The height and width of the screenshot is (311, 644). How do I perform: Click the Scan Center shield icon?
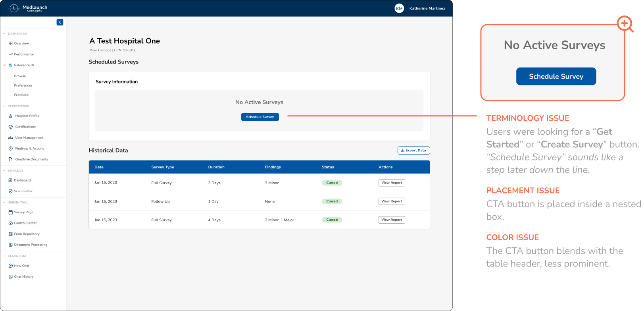pyautogui.click(x=11, y=191)
